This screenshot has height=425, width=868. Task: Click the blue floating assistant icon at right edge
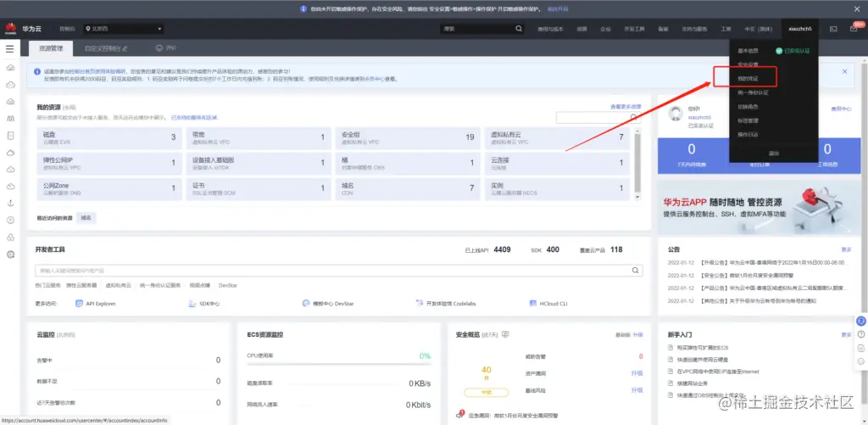point(861,321)
